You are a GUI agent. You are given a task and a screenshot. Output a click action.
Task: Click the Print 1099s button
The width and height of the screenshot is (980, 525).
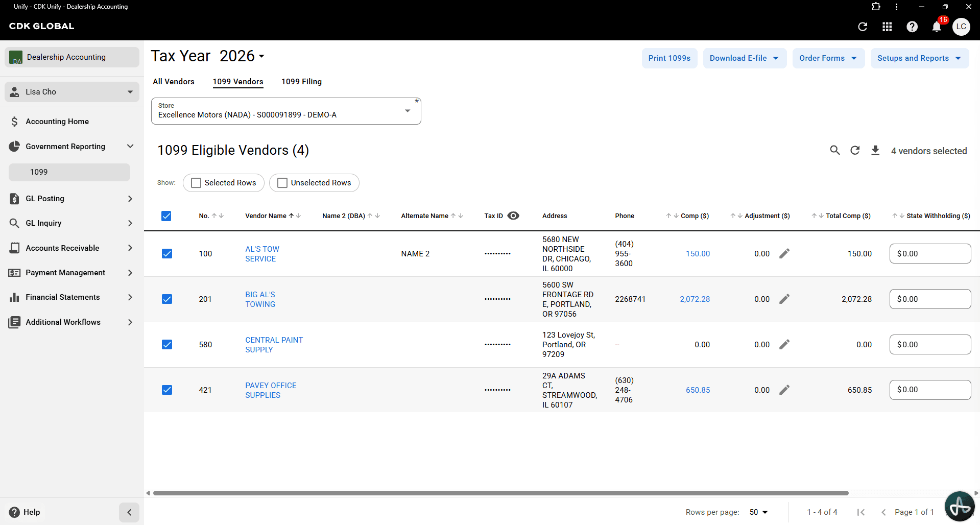pos(670,58)
